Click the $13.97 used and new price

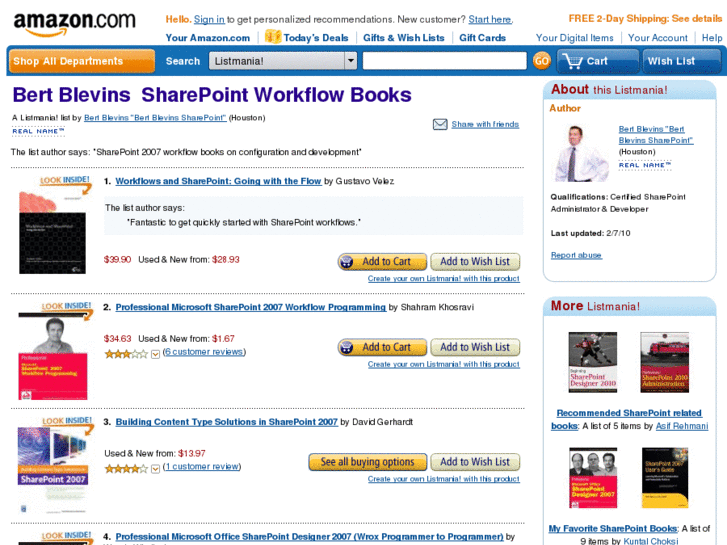[x=191, y=453]
